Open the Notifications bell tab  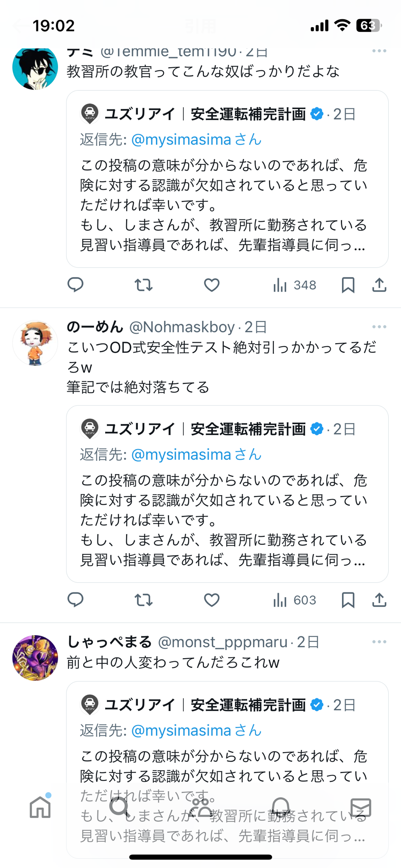coord(281,807)
